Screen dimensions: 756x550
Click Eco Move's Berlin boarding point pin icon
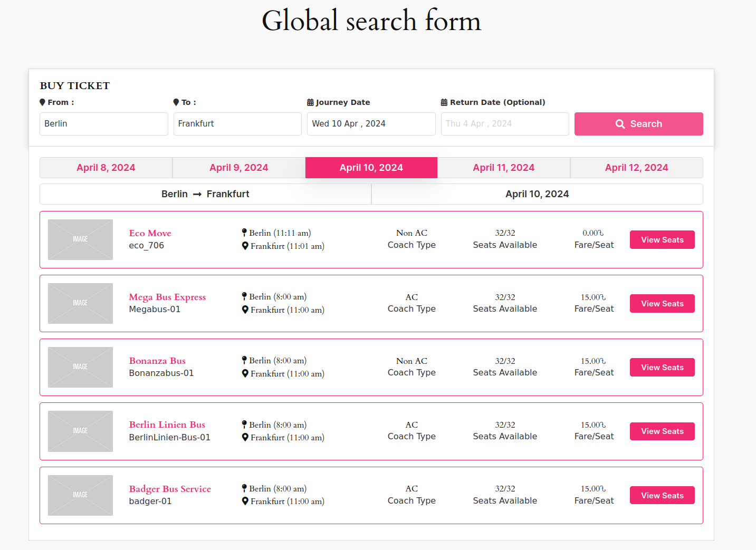(244, 233)
